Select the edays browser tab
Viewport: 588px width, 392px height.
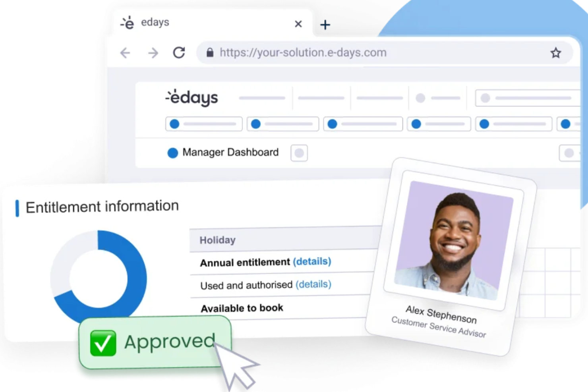[213, 23]
